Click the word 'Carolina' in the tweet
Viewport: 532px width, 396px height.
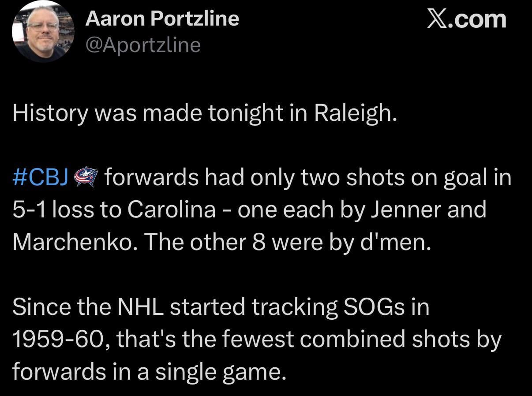[x=172, y=210]
